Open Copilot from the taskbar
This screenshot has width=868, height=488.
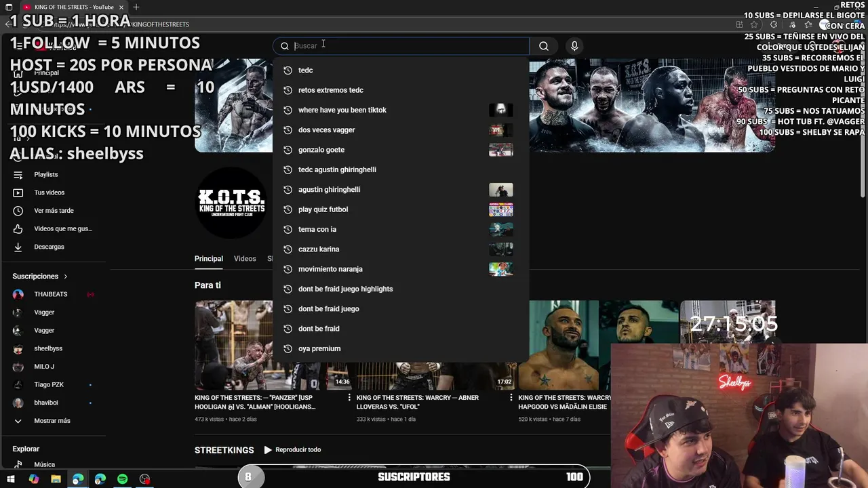click(34, 479)
